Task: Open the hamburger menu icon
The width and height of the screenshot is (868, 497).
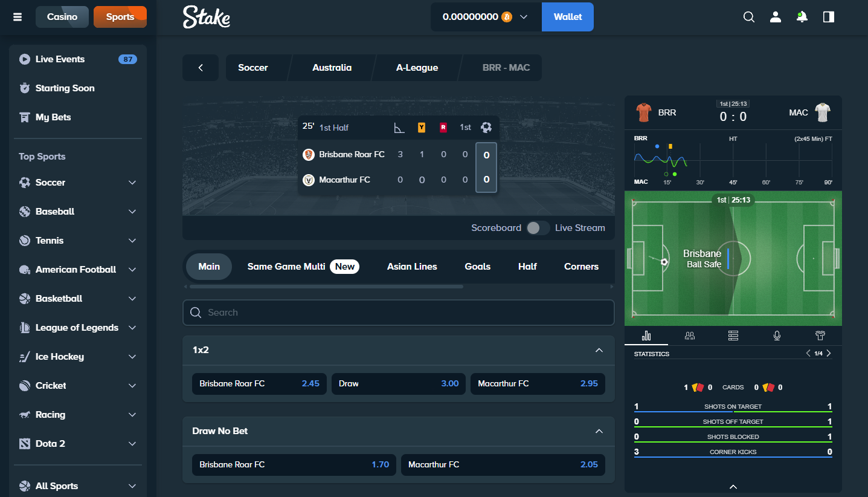Action: pyautogui.click(x=18, y=17)
